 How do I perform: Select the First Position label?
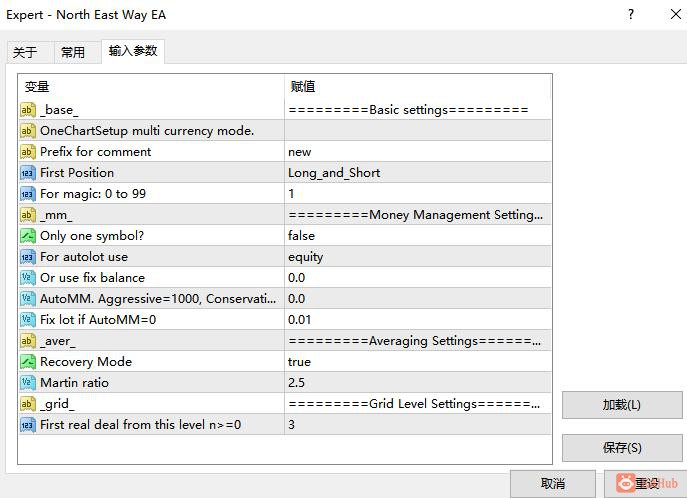(x=77, y=173)
